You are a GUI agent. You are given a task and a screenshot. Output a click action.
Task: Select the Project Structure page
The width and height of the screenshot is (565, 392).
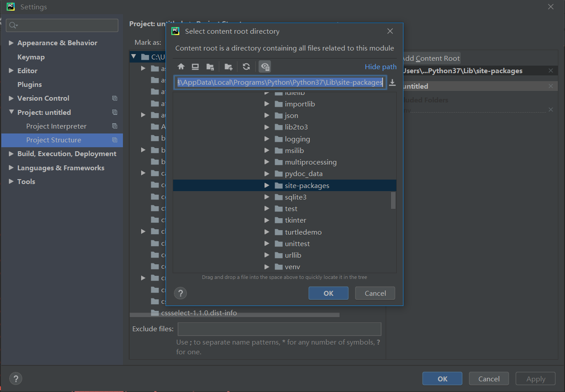(x=62, y=140)
